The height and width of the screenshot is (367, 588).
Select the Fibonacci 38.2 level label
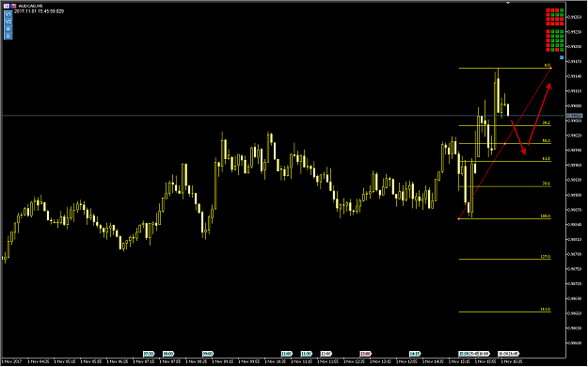[x=547, y=122]
